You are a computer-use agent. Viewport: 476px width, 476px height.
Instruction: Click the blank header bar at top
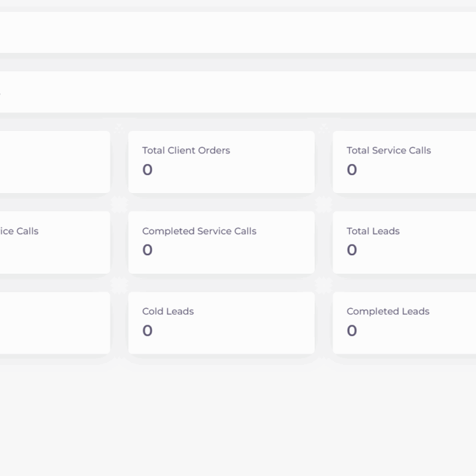point(238,32)
